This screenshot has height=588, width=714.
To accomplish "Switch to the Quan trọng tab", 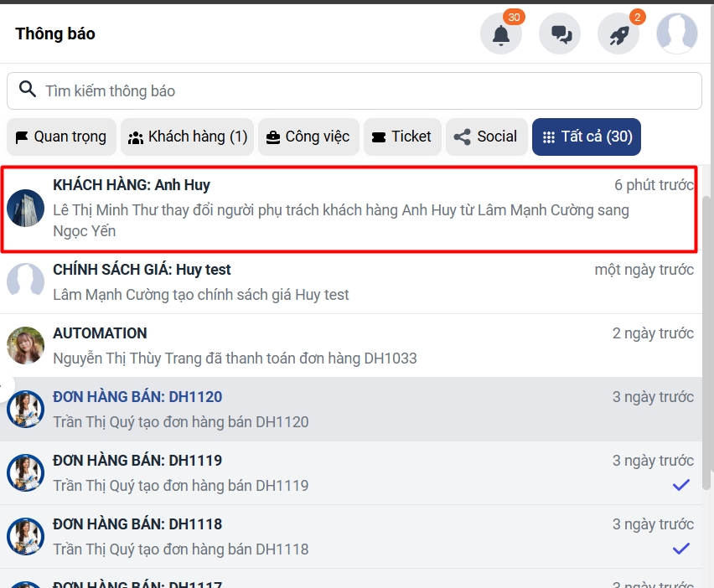I will coord(61,137).
